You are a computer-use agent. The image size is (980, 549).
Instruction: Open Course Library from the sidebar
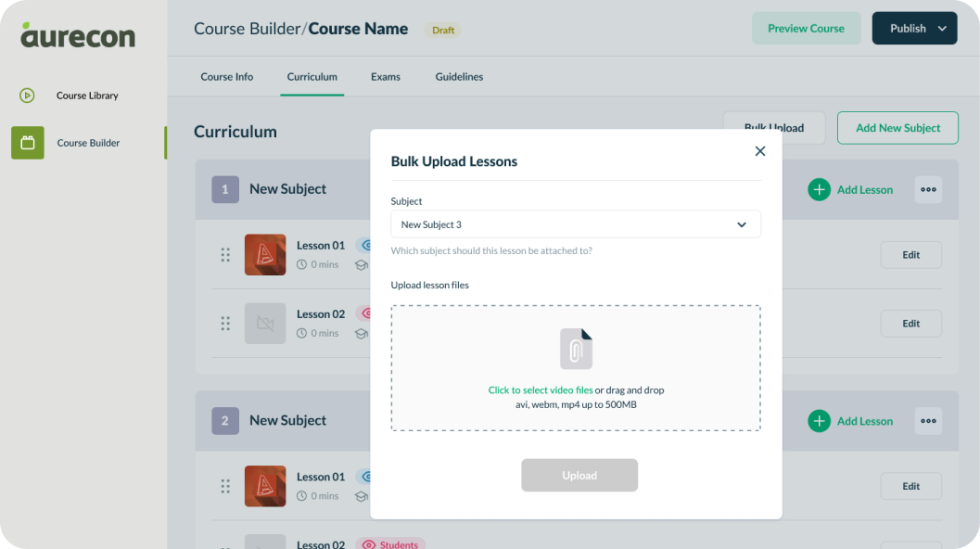click(x=87, y=96)
